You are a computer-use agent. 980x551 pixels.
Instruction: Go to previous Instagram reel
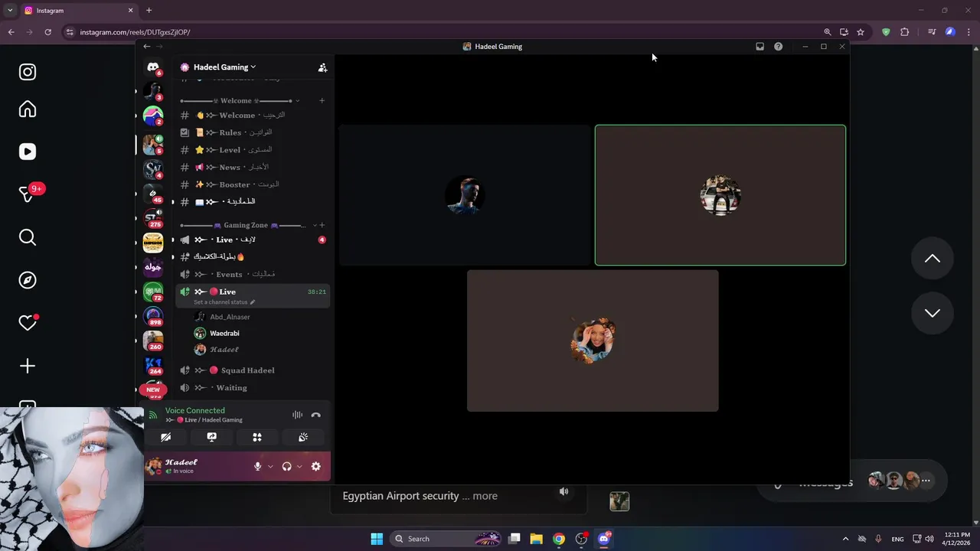pos(932,259)
